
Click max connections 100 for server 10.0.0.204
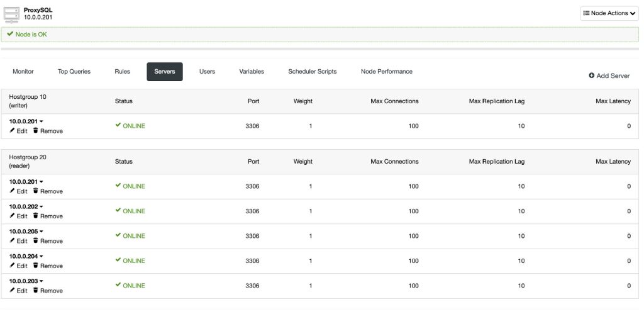[x=413, y=261]
